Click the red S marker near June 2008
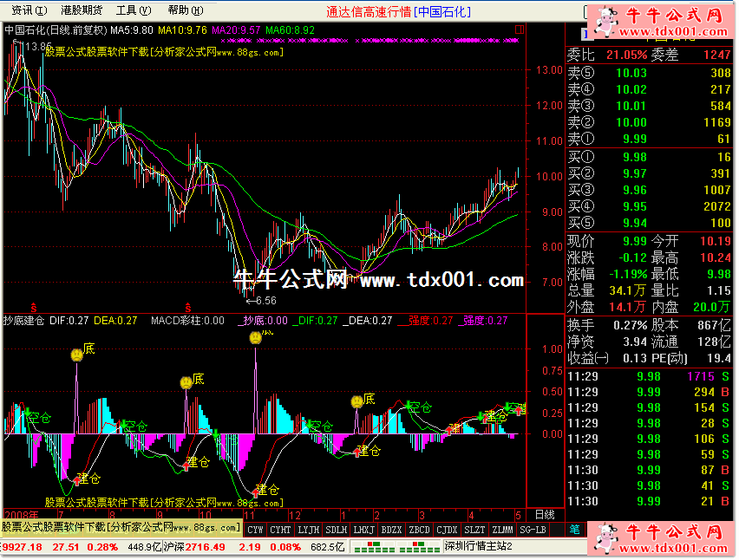The width and height of the screenshot is (739, 560). coord(34,309)
